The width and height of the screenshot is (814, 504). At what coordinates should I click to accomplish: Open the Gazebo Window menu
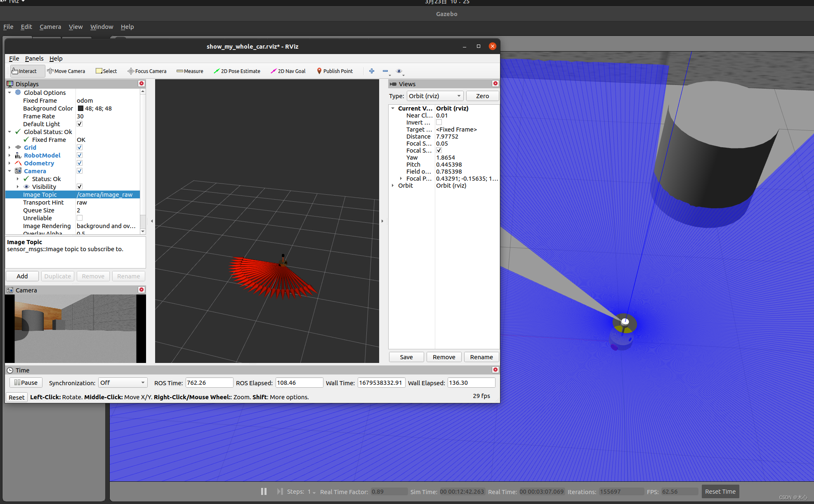point(101,27)
